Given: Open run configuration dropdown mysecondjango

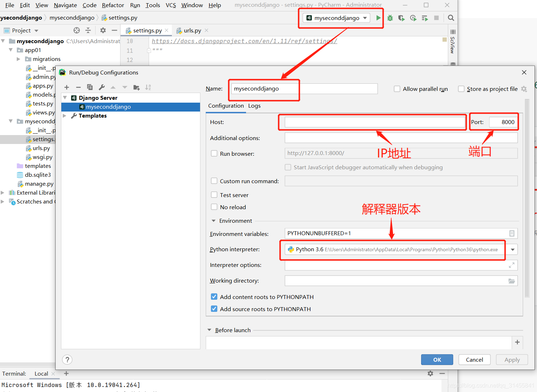Looking at the screenshot, I should click(x=337, y=18).
